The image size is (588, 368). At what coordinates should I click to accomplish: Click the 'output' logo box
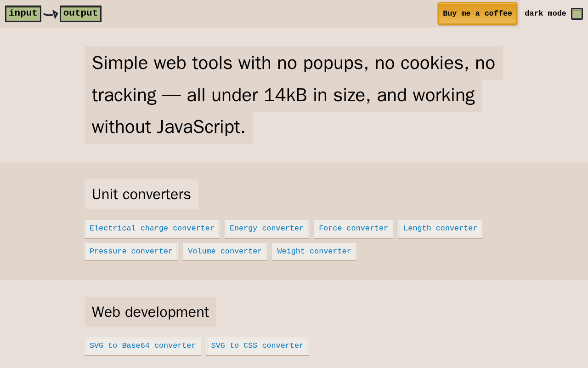point(80,13)
